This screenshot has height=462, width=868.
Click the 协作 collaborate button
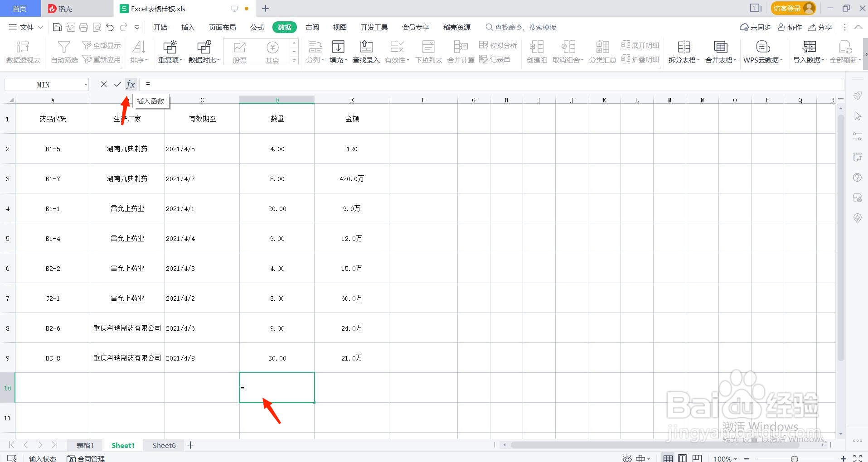pos(790,27)
